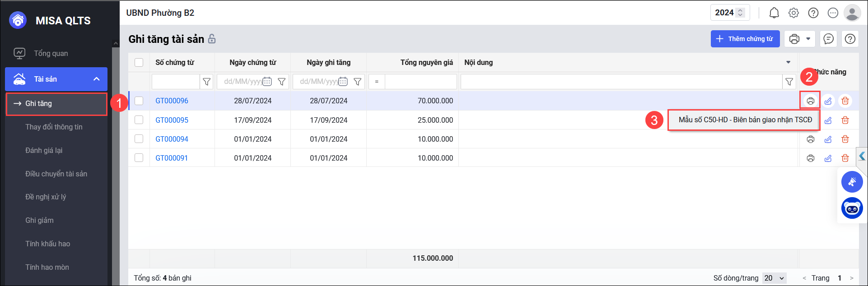Check the box for voucher GT000095
868x286 pixels.
pos(139,120)
